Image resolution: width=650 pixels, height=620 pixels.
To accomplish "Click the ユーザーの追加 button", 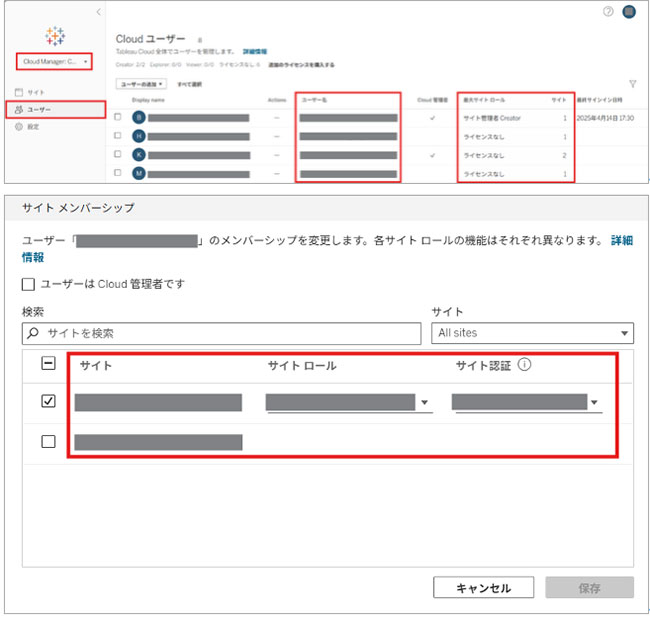I will coord(140,85).
